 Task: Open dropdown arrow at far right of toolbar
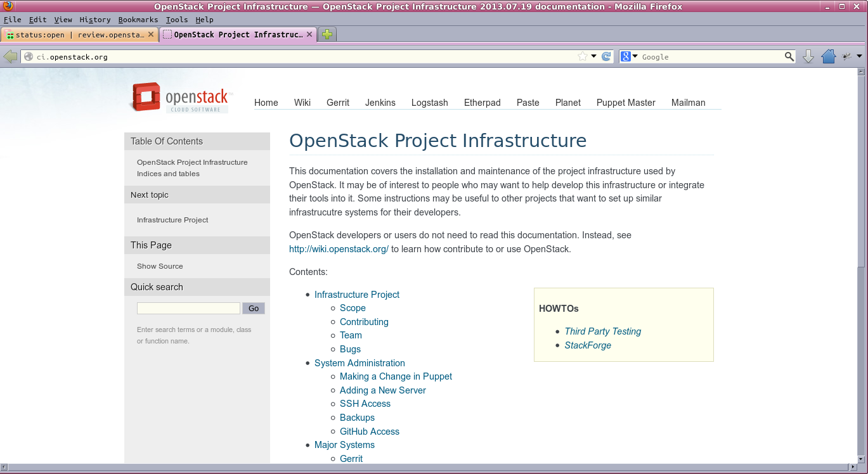click(859, 57)
